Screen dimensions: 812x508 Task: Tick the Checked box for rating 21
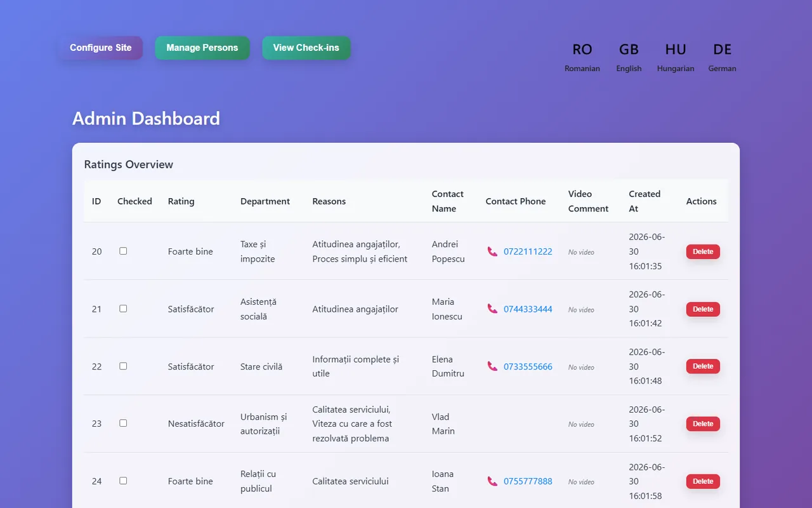click(123, 309)
